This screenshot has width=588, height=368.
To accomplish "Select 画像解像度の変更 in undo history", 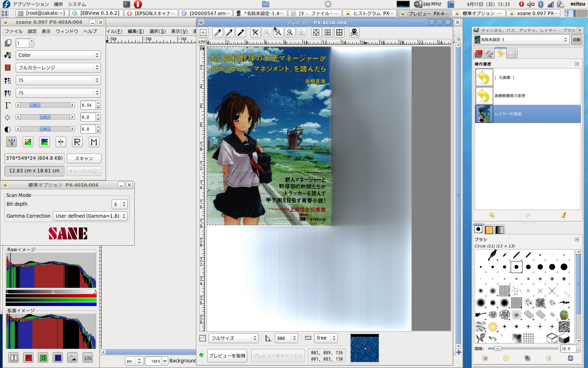I will pos(510,96).
